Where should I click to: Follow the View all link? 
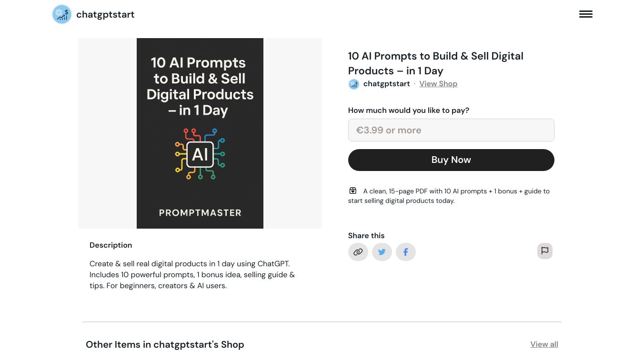click(x=544, y=344)
